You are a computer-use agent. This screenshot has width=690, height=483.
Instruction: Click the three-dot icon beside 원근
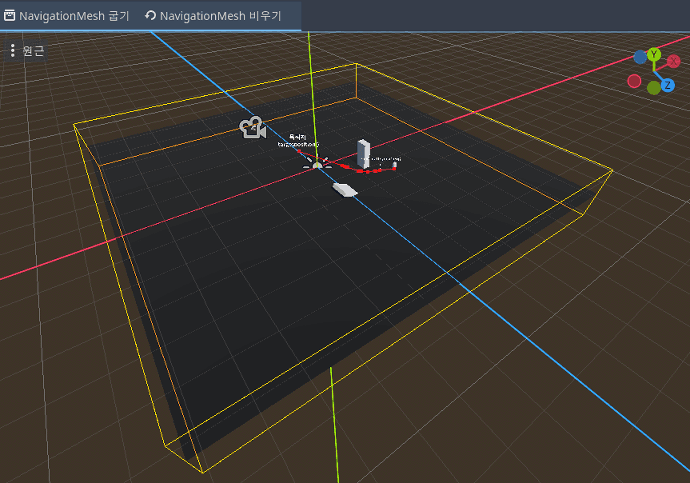pyautogui.click(x=12, y=51)
